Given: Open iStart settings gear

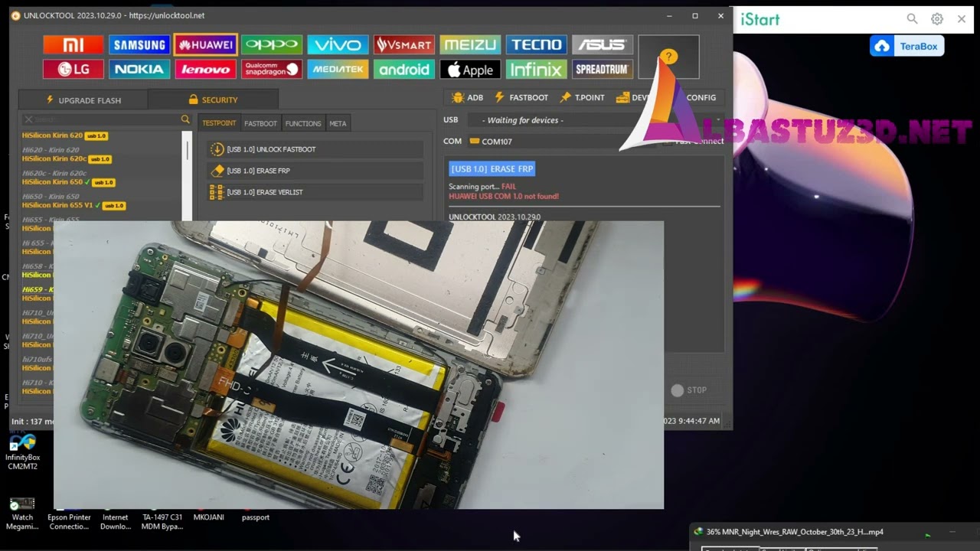Looking at the screenshot, I should tap(937, 19).
